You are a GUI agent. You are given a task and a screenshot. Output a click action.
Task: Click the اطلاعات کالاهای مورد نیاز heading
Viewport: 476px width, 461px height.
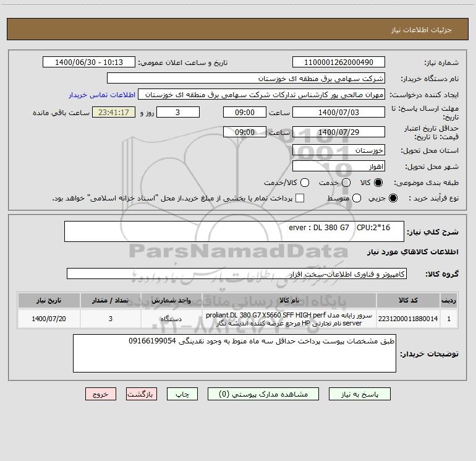[x=413, y=252]
